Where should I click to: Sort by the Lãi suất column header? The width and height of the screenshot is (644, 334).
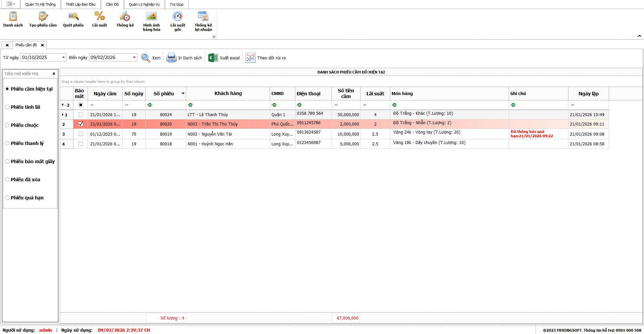(x=375, y=94)
